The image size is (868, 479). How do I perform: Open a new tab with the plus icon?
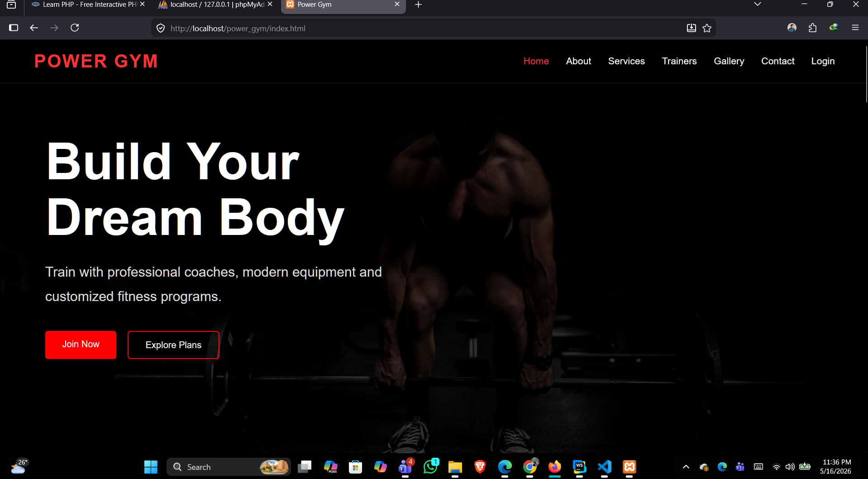pos(418,5)
